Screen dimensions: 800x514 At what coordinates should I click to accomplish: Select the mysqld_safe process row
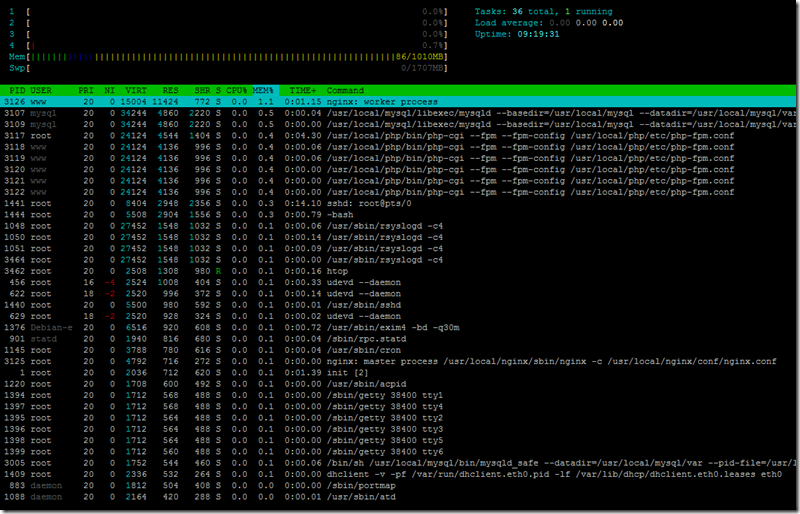coord(398,463)
